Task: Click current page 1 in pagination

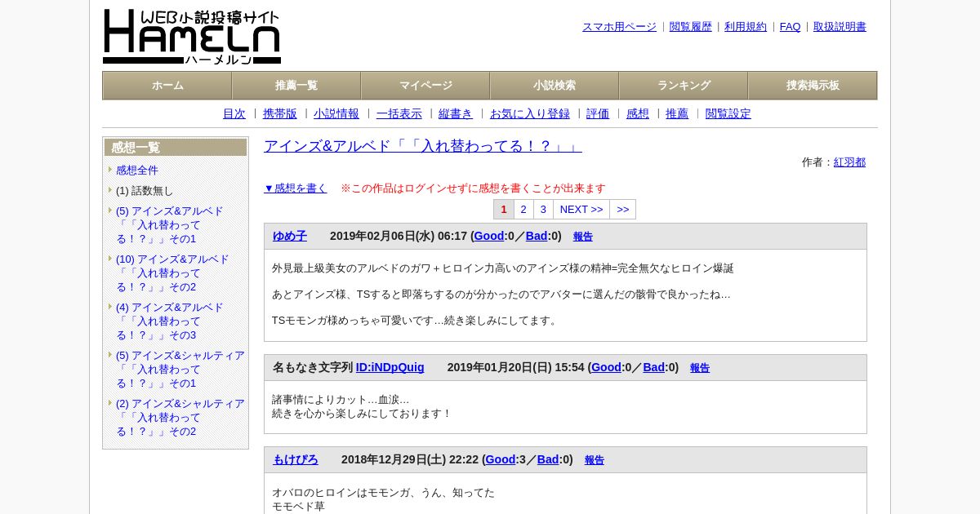Action: click(x=504, y=210)
